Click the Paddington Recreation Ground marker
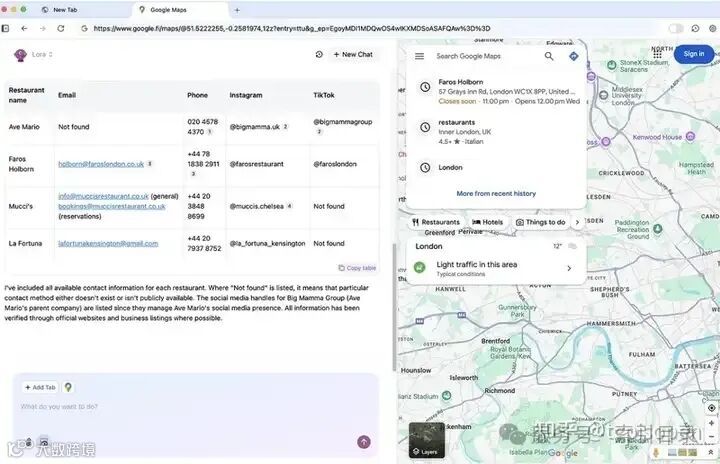This screenshot has width=720, height=464. [658, 228]
